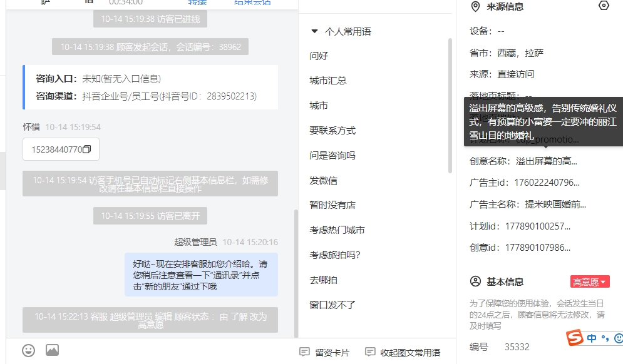Click the hexagon settings icon beside 来源信息
The width and height of the screenshot is (623, 364).
click(x=604, y=6)
